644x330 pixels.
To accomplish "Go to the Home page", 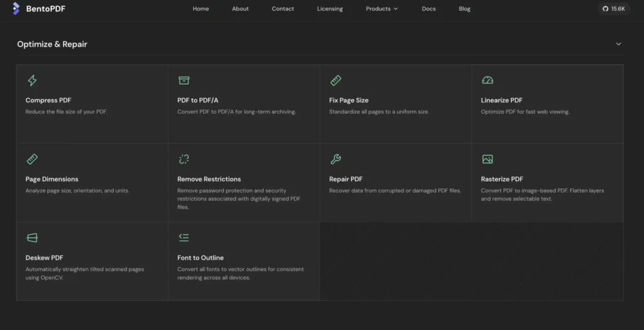I will [201, 9].
